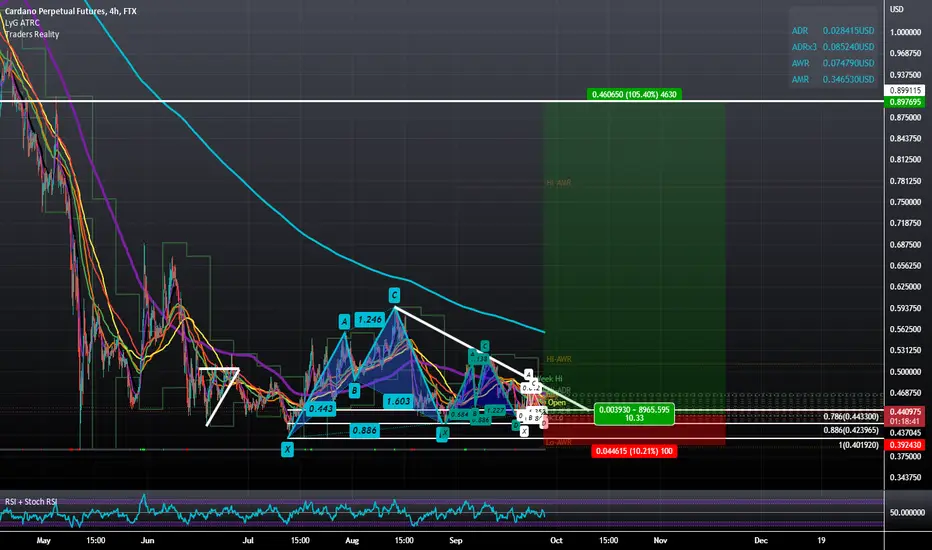
Task: Click the AMR value 0.346530USD
Action: [x=848, y=79]
